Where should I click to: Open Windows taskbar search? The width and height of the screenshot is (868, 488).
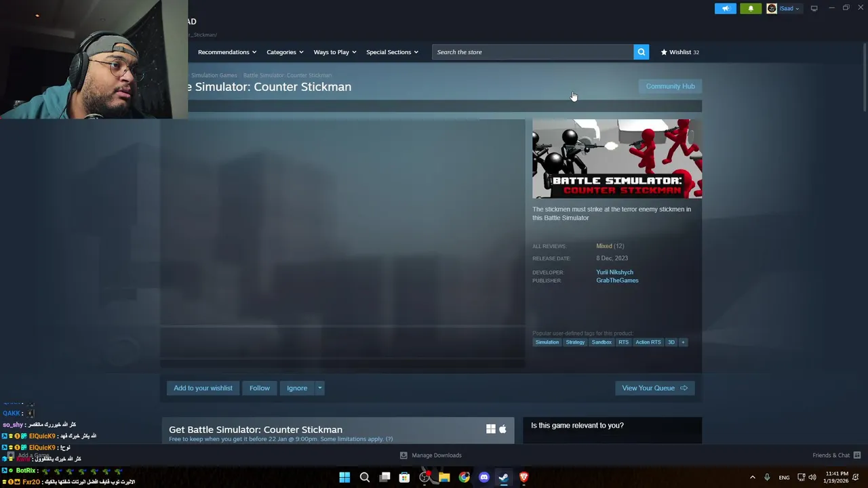364,477
